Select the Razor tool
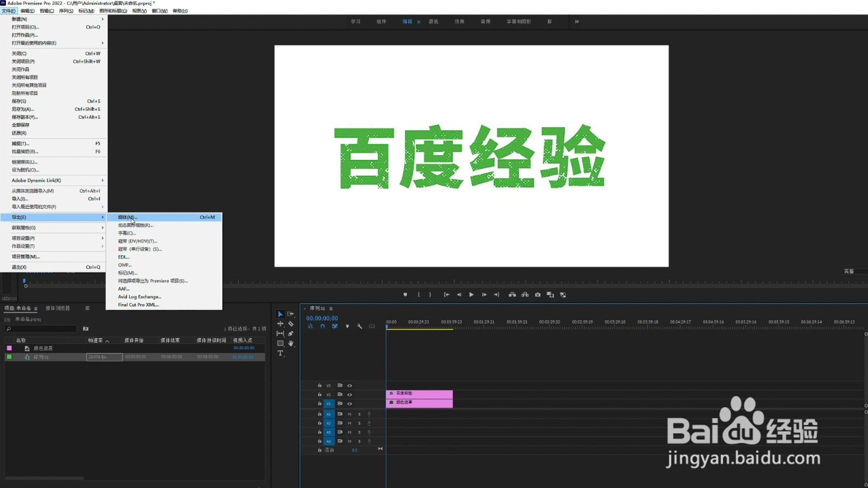The width and height of the screenshot is (868, 488). 291,324
